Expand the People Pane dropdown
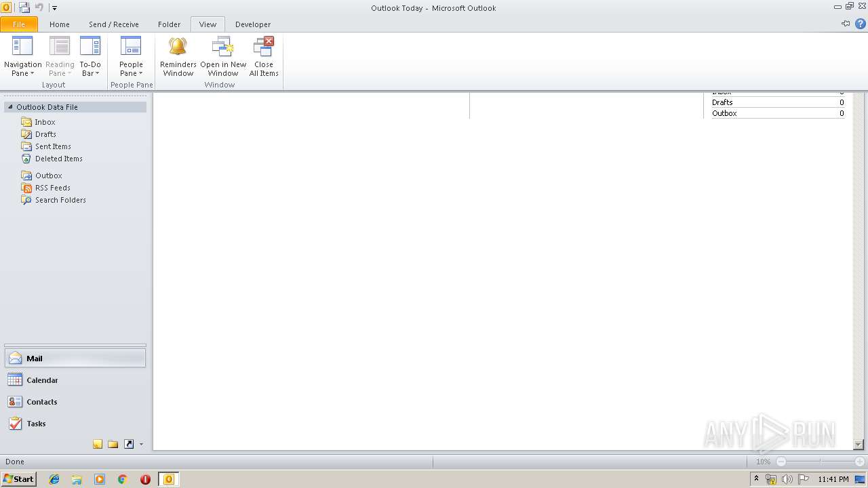This screenshot has width=868, height=488. pyautogui.click(x=131, y=56)
